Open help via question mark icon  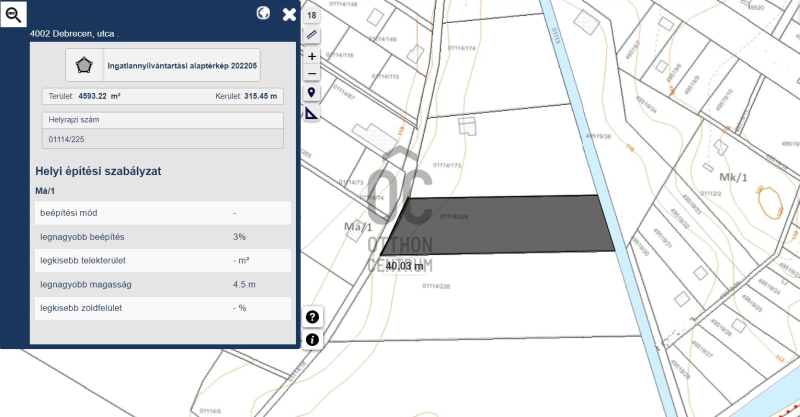click(x=312, y=317)
